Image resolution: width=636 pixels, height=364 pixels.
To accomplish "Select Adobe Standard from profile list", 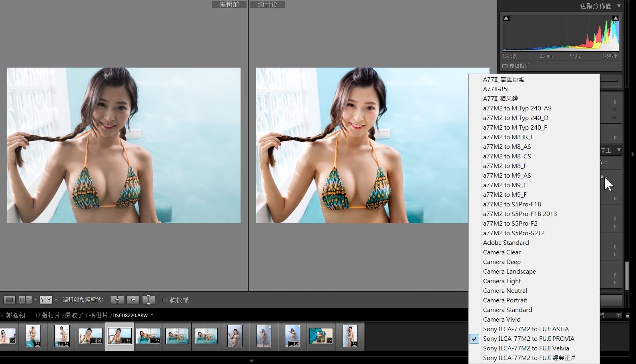I will pos(506,242).
